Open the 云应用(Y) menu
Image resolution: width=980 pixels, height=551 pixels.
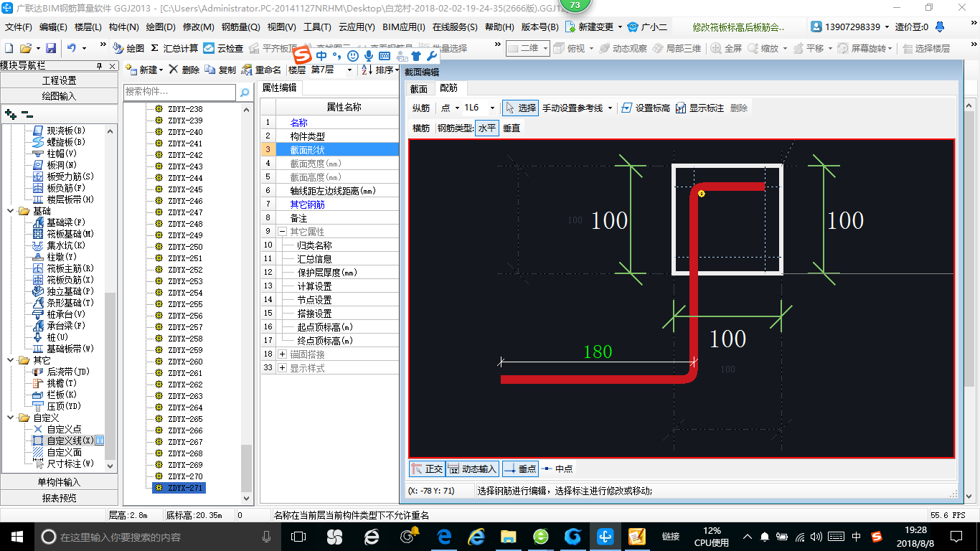click(x=357, y=27)
